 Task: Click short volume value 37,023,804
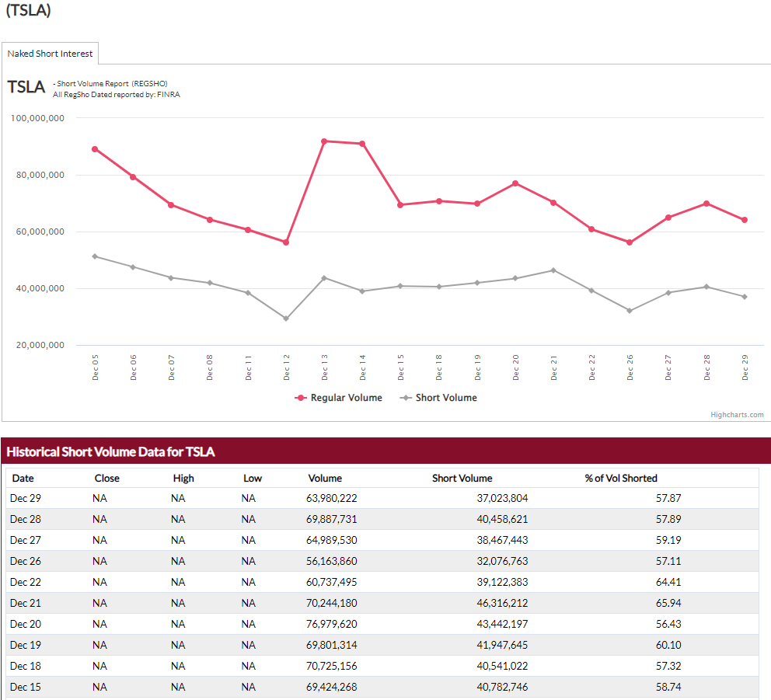[502, 499]
